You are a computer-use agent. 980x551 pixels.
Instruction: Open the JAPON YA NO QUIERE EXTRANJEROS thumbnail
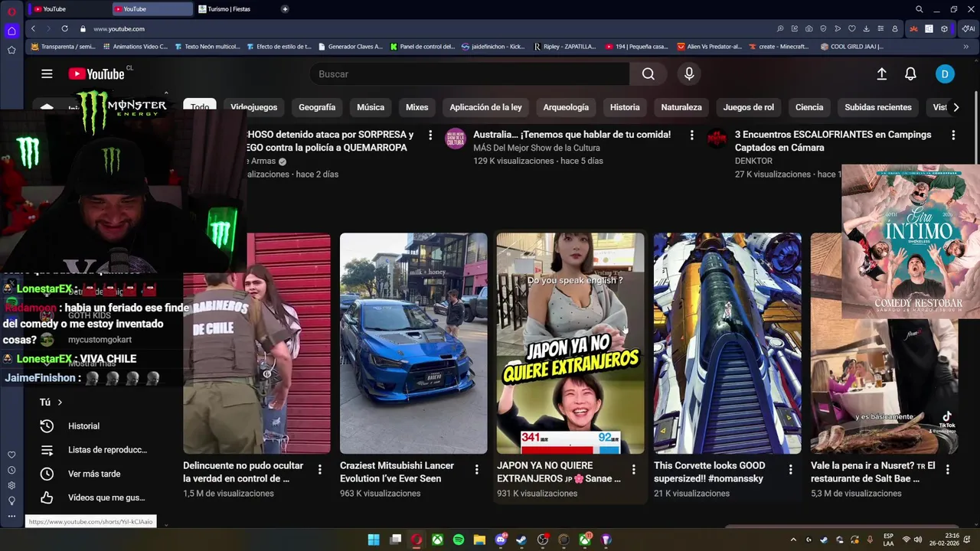[x=570, y=344]
